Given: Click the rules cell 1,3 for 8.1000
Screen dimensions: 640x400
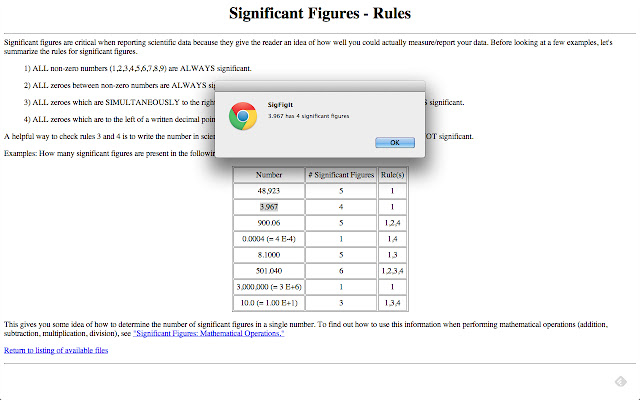Looking at the screenshot, I should (392, 255).
